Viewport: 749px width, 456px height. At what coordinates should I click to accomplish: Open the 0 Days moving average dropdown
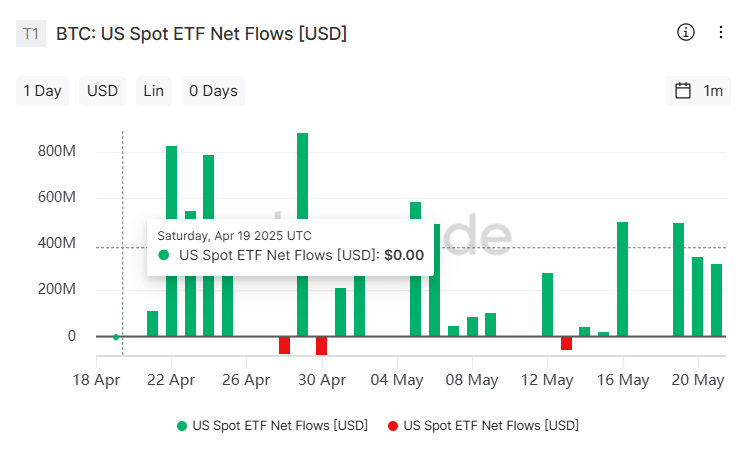tap(213, 91)
